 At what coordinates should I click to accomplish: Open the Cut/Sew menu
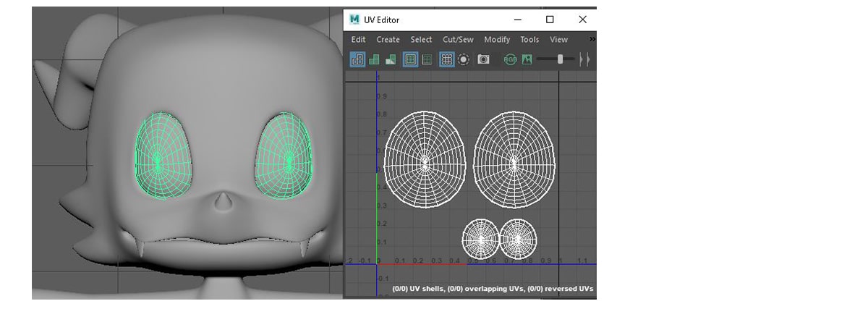pyautogui.click(x=458, y=40)
